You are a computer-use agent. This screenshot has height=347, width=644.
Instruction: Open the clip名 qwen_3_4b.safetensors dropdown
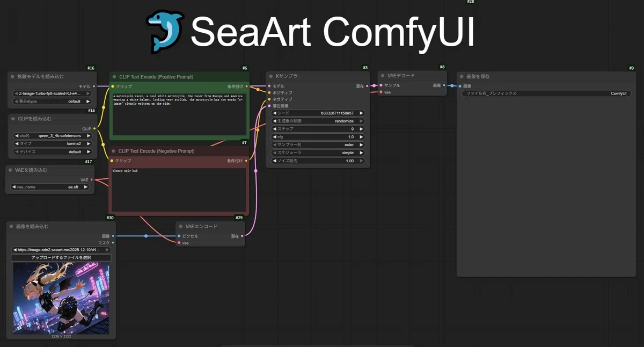(52, 136)
